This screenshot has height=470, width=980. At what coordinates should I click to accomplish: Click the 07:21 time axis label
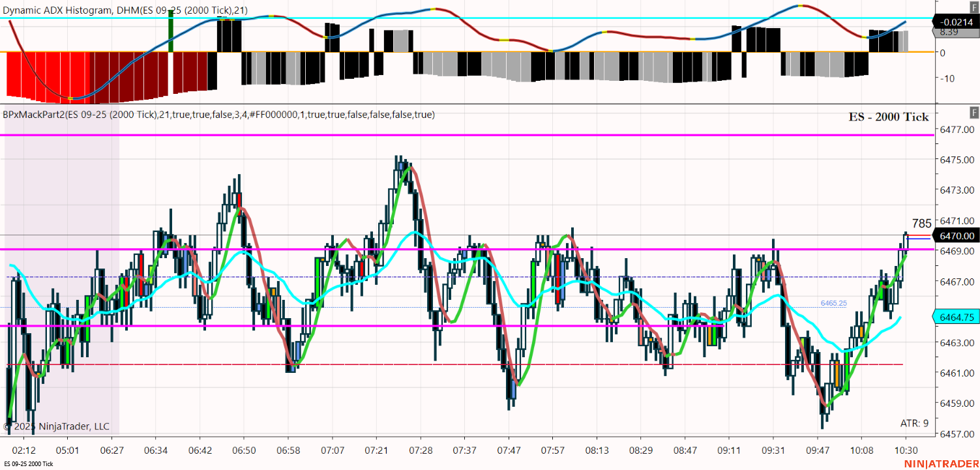(x=376, y=450)
